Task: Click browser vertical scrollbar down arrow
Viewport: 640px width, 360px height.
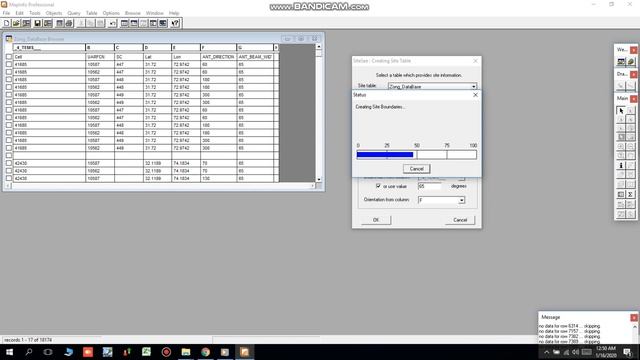Action: (319, 179)
